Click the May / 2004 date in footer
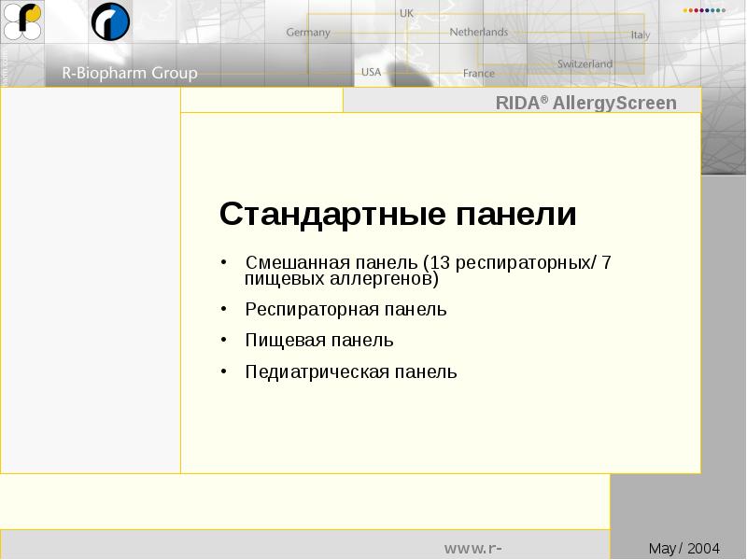 coord(684,548)
